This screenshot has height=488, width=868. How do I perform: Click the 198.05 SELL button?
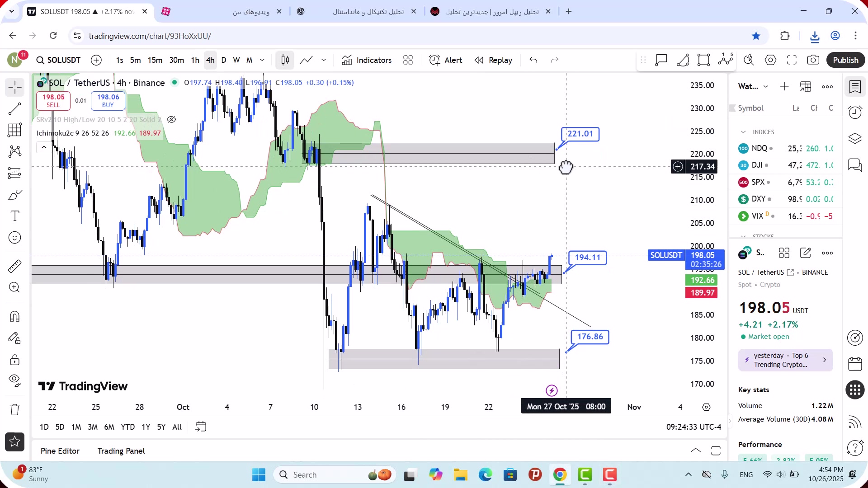(x=53, y=101)
